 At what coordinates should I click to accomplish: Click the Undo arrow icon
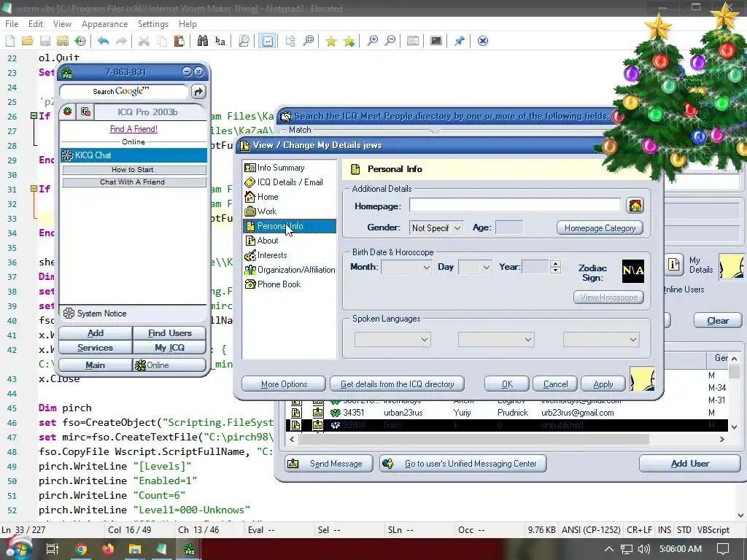(x=104, y=41)
